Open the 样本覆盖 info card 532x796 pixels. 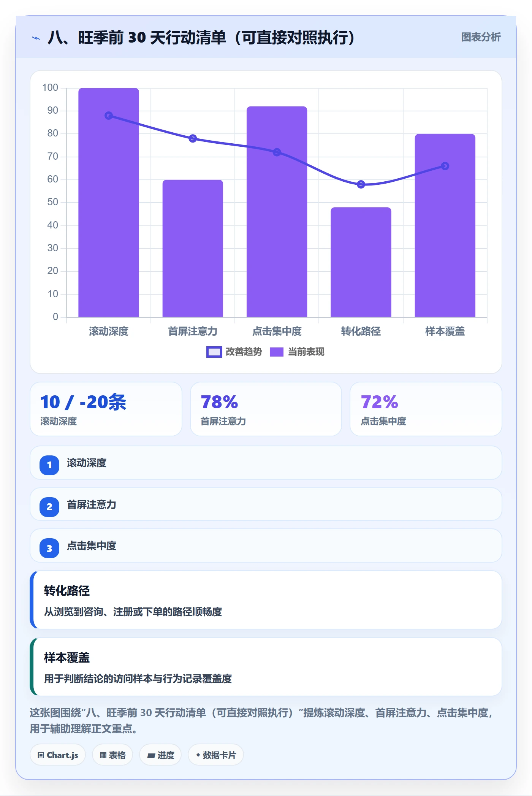pyautogui.click(x=266, y=667)
